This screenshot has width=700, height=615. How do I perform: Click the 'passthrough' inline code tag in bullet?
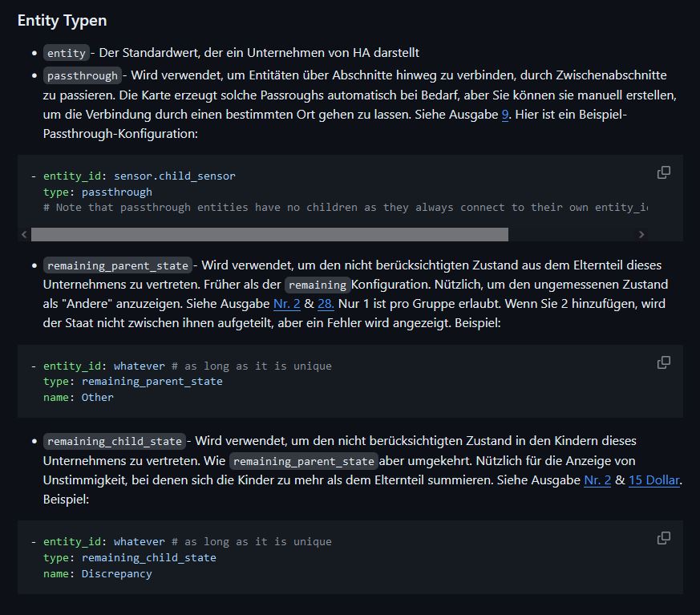coord(83,76)
